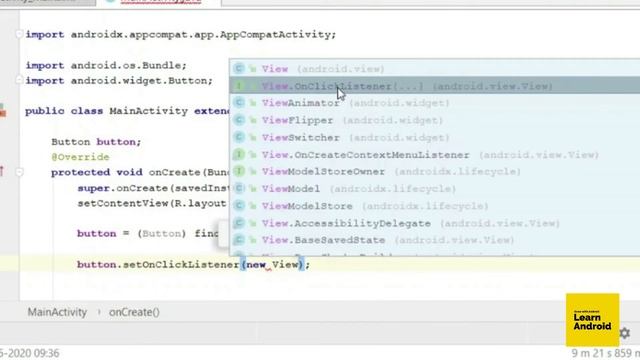Choose View.OnClickListener completion suggestion

[x=434, y=86]
